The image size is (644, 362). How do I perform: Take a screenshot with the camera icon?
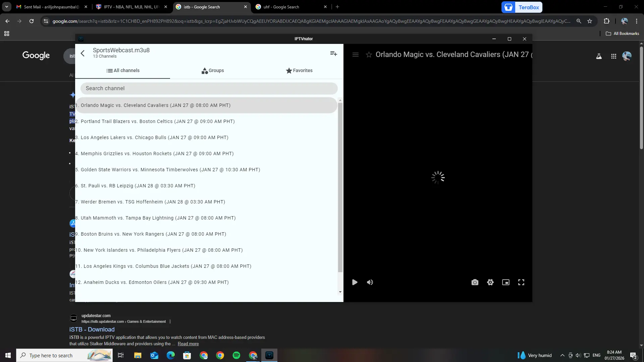click(475, 282)
